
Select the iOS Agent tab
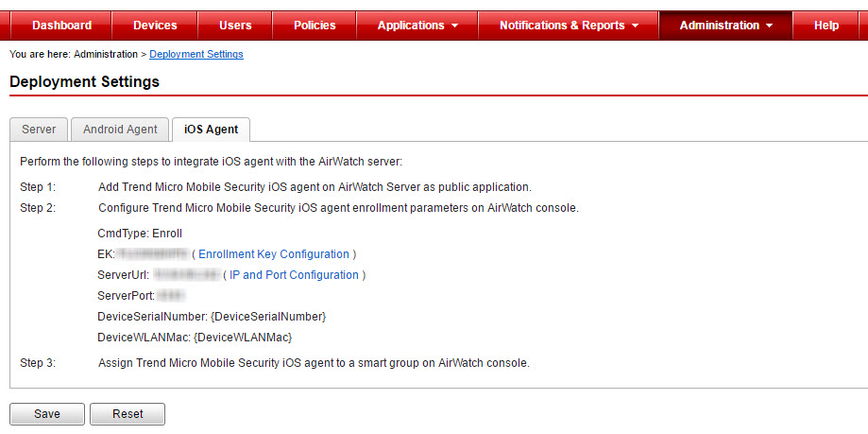click(211, 130)
